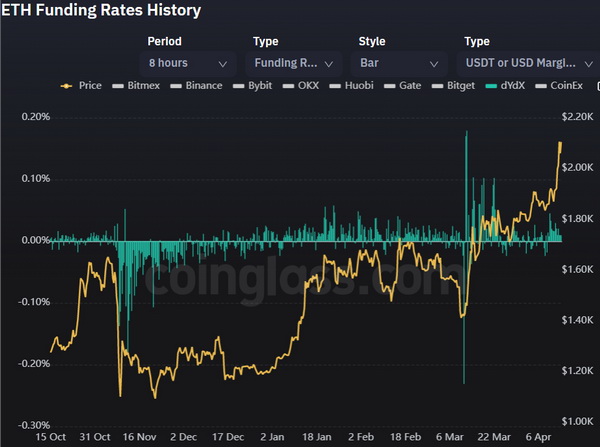Click the Bitmex legend label text
The width and height of the screenshot is (600, 447).
[x=144, y=86]
